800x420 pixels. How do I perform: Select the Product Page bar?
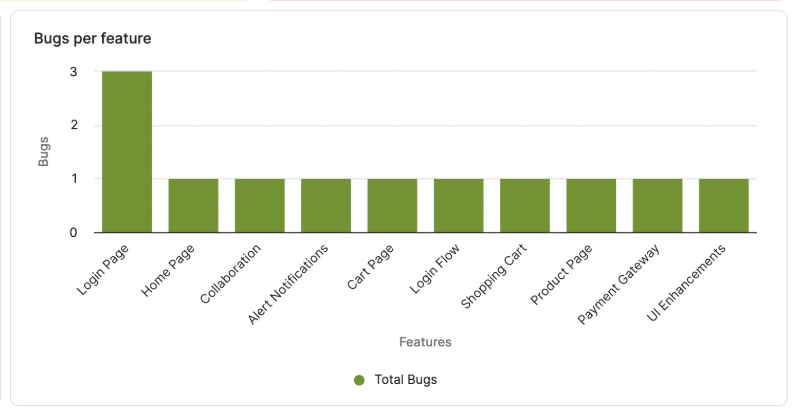(x=591, y=206)
